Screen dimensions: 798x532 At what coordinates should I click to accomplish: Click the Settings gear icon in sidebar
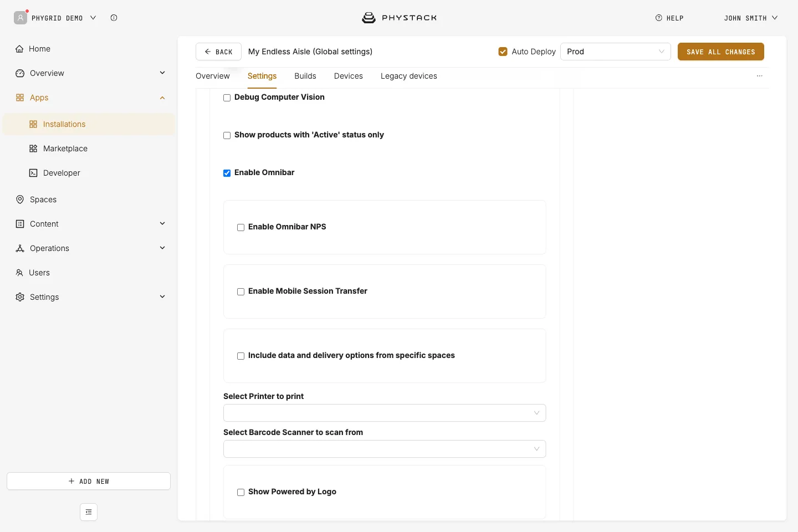(x=20, y=297)
